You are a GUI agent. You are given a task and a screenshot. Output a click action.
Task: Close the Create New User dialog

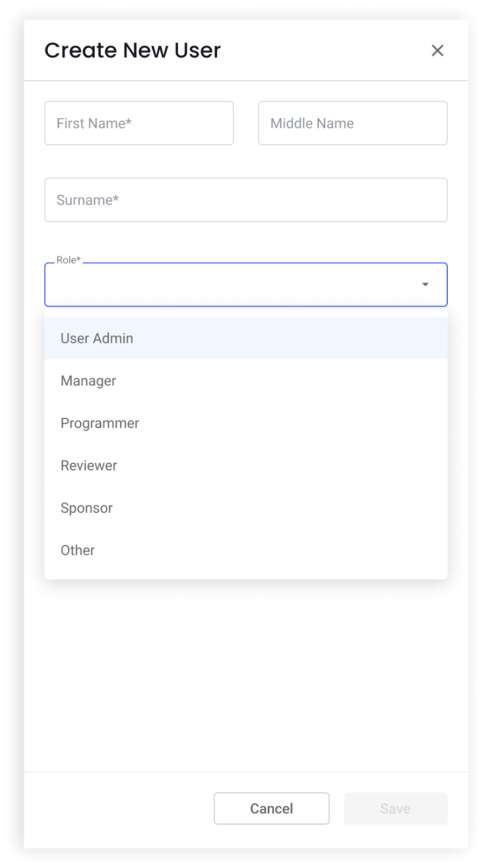pos(437,50)
